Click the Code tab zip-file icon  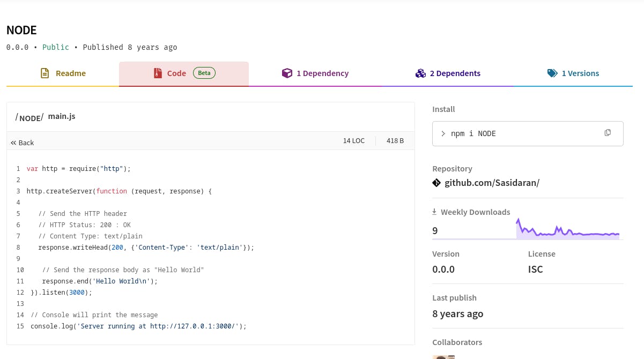click(x=158, y=73)
